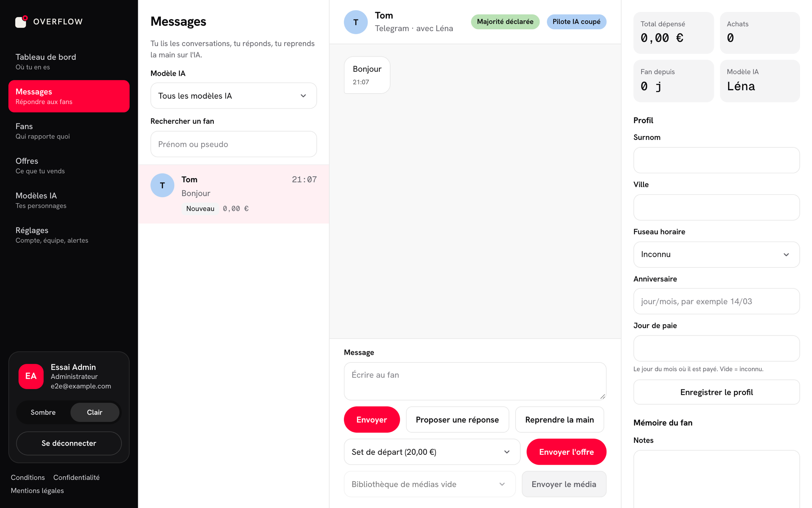Open the Confidentialité link

(76, 477)
